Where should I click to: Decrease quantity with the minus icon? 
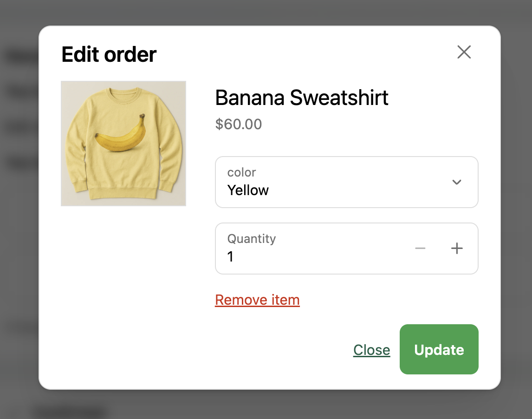click(x=420, y=249)
